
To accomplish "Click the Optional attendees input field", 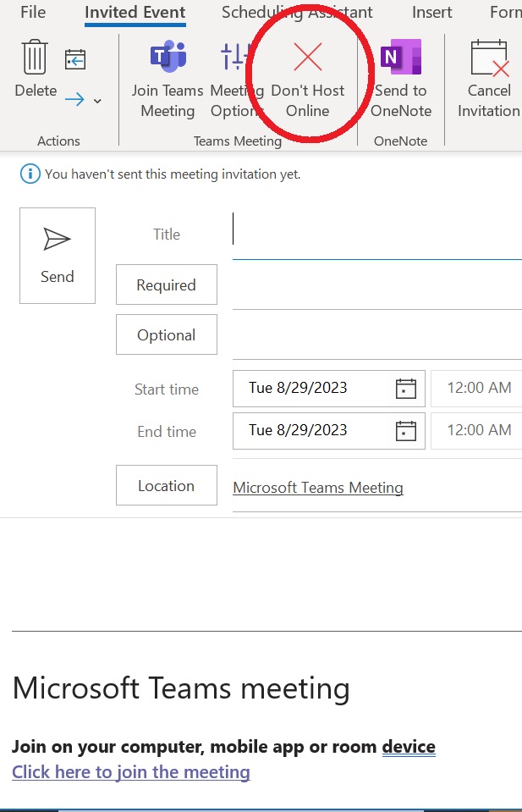I will point(377,335).
